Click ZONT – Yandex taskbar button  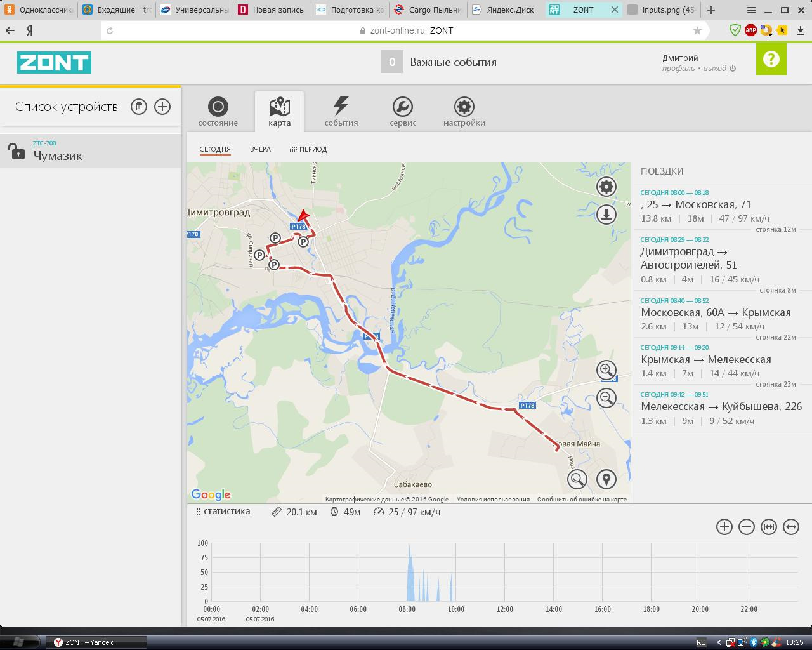pos(97,642)
